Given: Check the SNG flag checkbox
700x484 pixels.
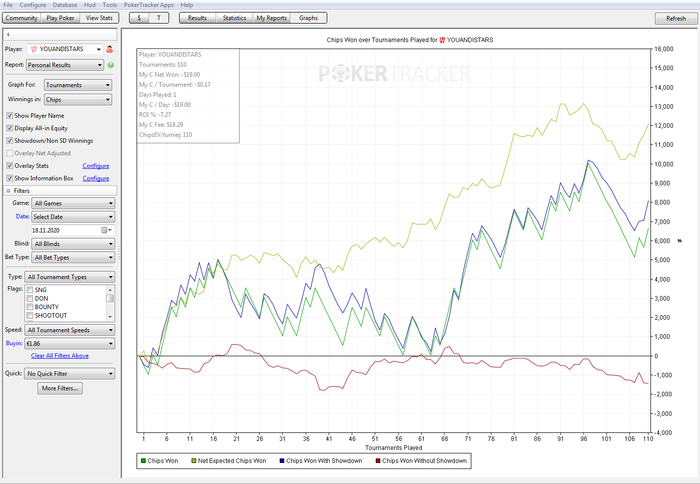Looking at the screenshot, I should (x=30, y=290).
